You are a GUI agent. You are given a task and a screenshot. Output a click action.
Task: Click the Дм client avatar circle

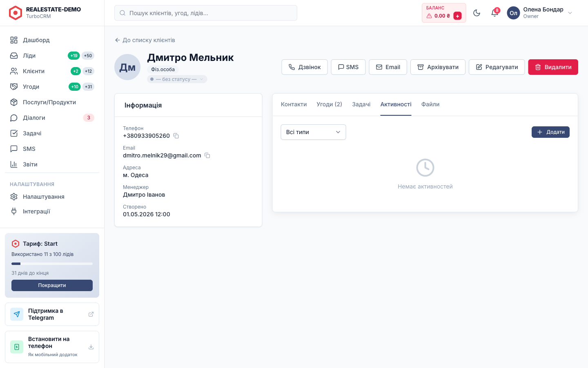coord(127,67)
